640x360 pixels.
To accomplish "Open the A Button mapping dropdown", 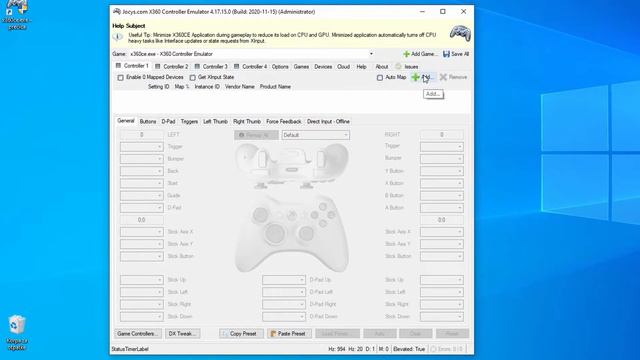I will 442,208.
